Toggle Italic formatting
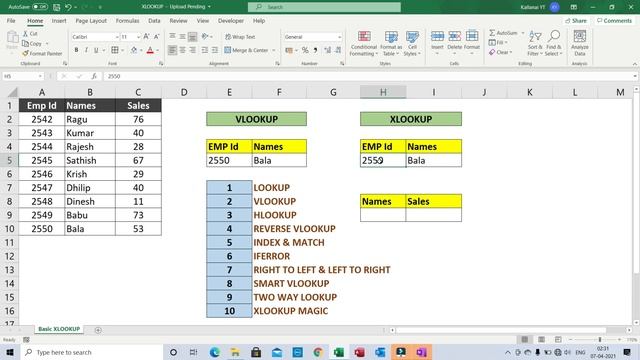 click(x=86, y=50)
